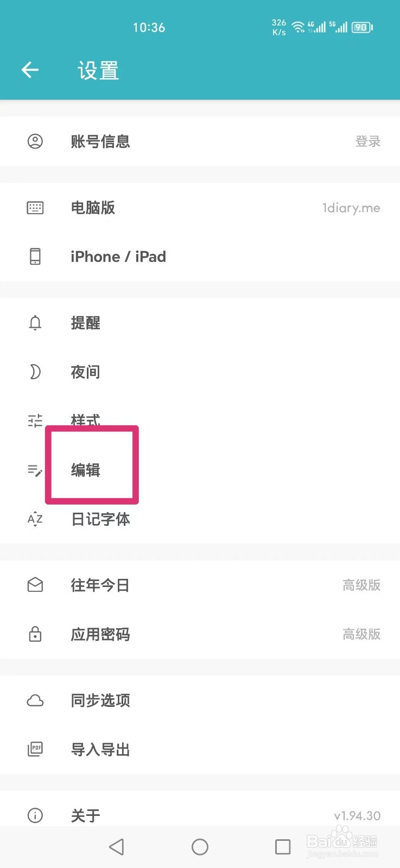400x868 pixels.
Task: Open the 1diary.me link
Action: tap(351, 208)
